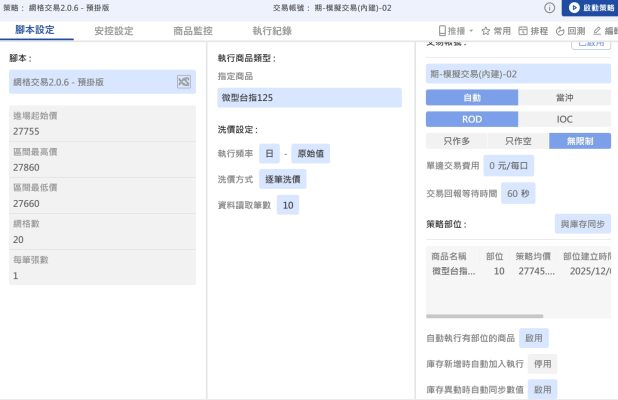Edit 單邊交易費用 value 0 元/每口

tap(508, 166)
